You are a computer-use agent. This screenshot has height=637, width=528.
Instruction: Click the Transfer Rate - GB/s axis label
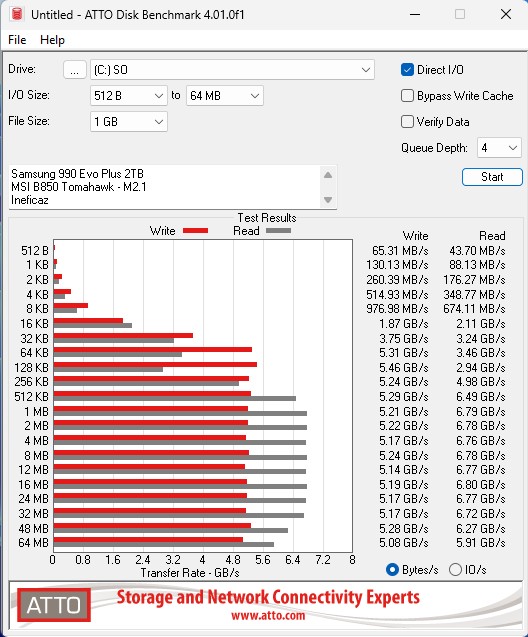190,573
